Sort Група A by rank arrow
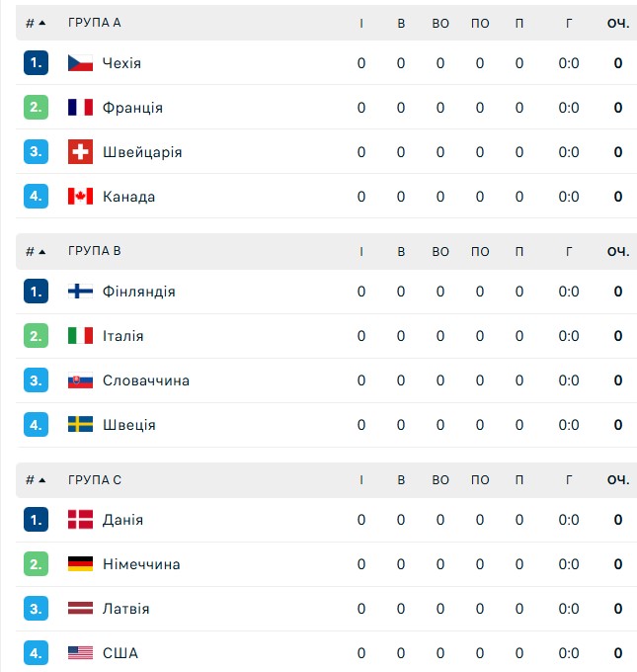 [x=41, y=23]
